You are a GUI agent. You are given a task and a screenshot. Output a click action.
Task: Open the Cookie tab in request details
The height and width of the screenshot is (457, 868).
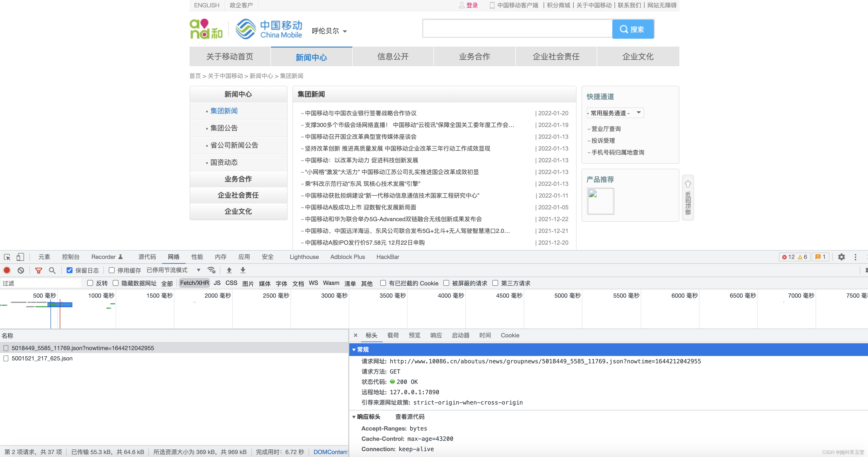(x=510, y=335)
